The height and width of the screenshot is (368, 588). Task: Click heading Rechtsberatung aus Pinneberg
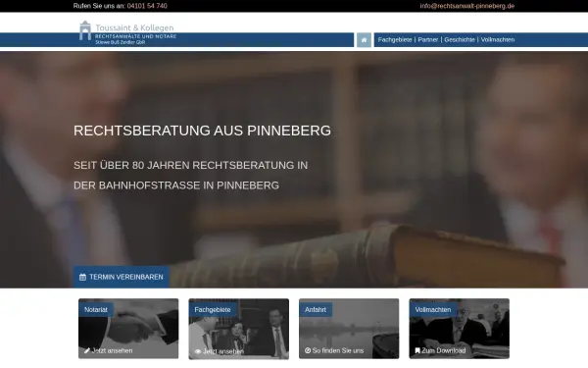point(202,131)
